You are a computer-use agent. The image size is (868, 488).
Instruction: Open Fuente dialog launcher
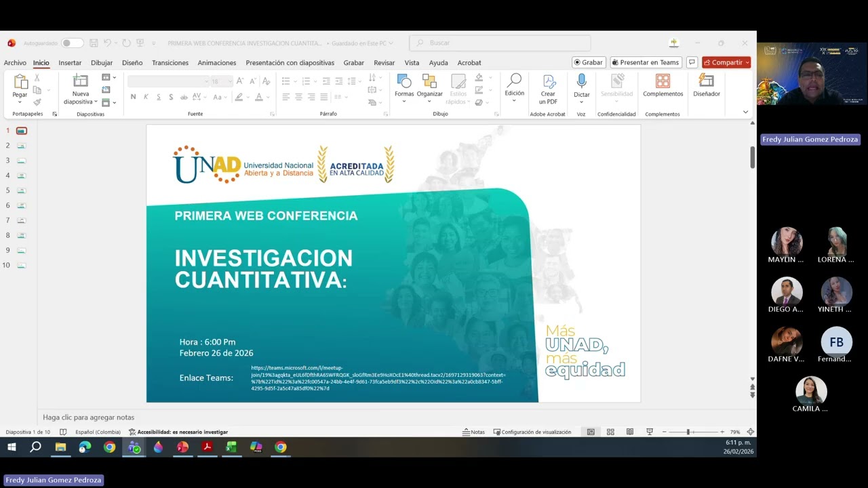click(272, 114)
